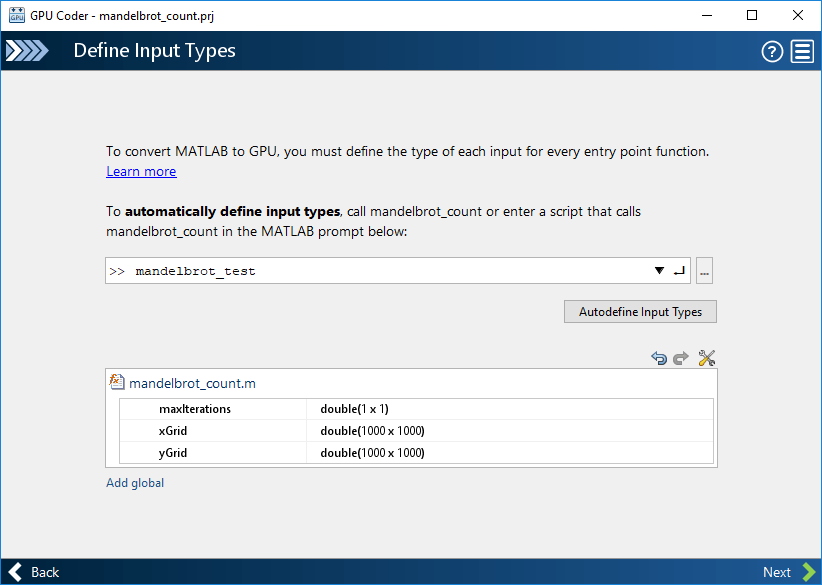Click the Autodefine Input Types button

pos(639,311)
